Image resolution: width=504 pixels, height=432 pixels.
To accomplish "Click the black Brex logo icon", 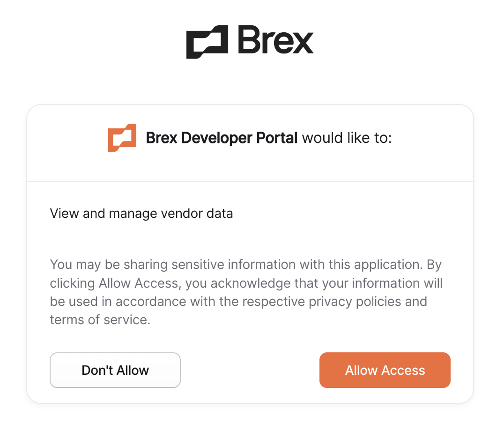I will pos(207,42).
